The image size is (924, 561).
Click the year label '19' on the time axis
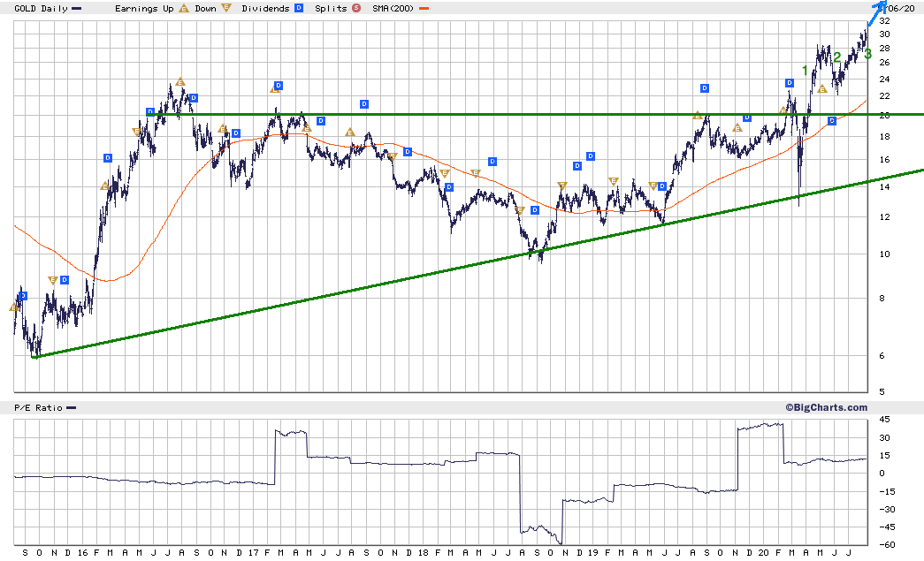(x=592, y=553)
